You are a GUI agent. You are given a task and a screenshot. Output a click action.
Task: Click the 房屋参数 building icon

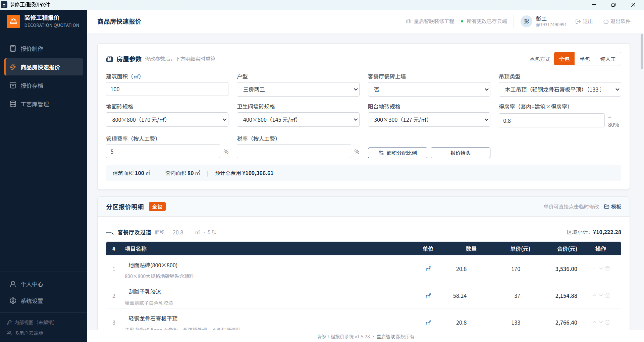click(110, 59)
